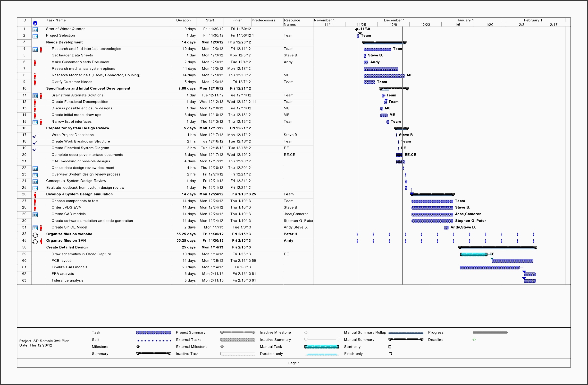Screen dimensions: 588x385
Task: Click the blue info icon in the Indicators column header
Action: click(35, 23)
